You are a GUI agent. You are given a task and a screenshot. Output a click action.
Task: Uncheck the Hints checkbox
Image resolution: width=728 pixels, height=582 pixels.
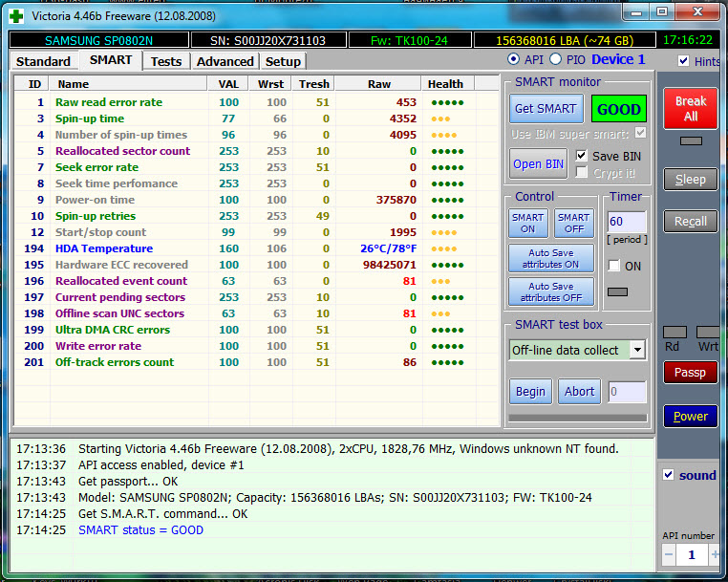tap(683, 61)
